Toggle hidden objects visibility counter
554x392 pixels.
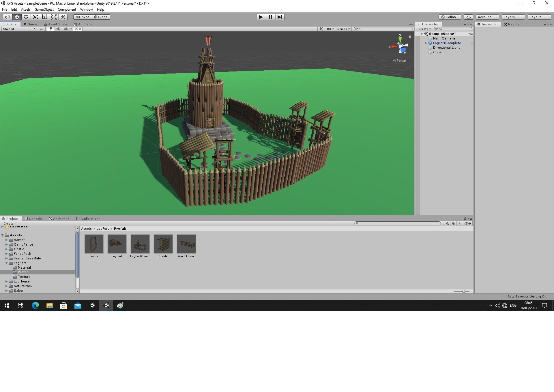click(77, 29)
